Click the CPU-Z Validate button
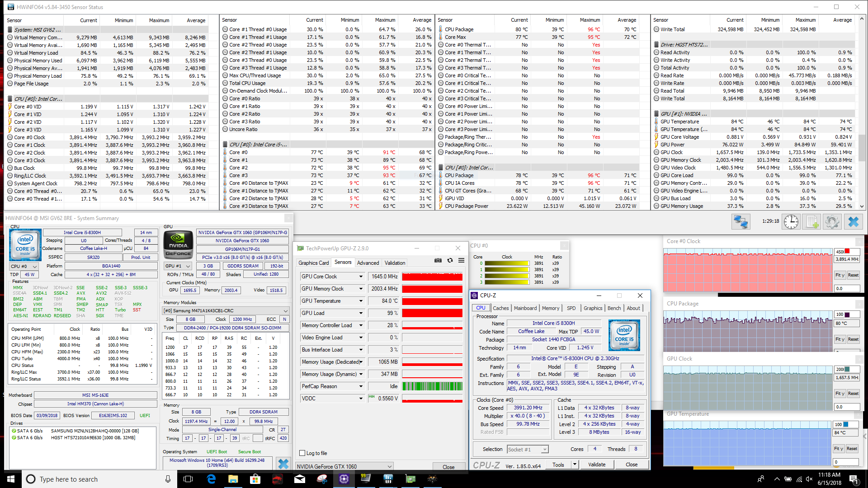Viewport: 868px width, 488px height. [x=597, y=465]
